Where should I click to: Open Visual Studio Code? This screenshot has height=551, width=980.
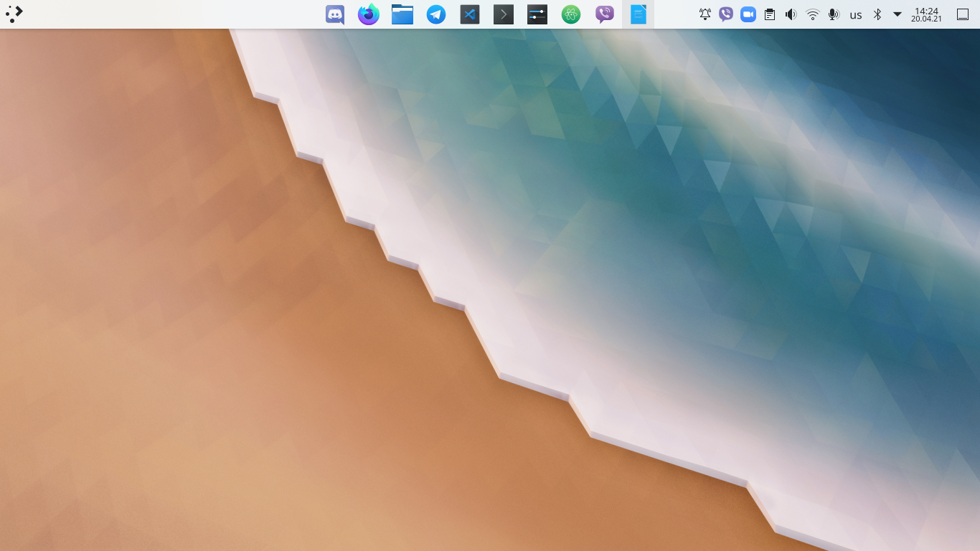[470, 14]
